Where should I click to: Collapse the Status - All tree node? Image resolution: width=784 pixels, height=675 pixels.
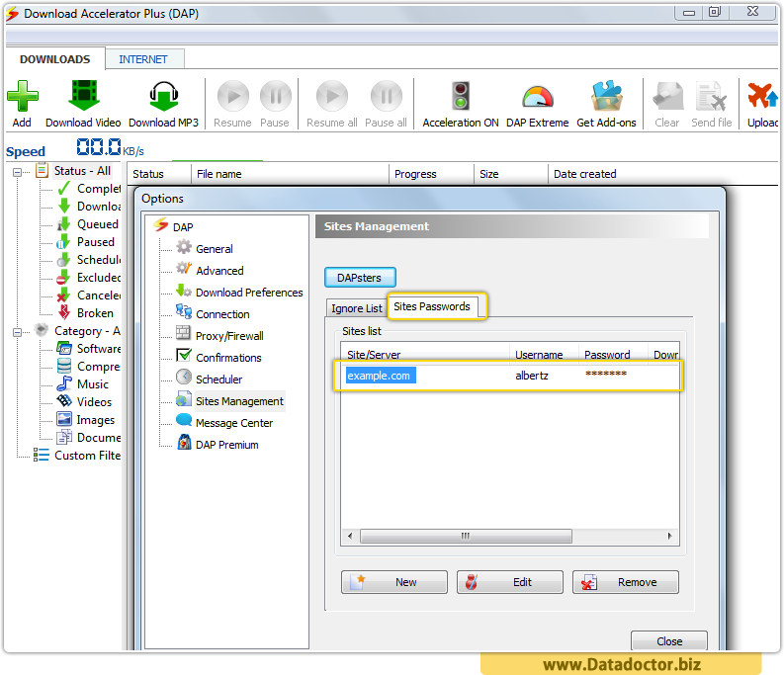17,173
